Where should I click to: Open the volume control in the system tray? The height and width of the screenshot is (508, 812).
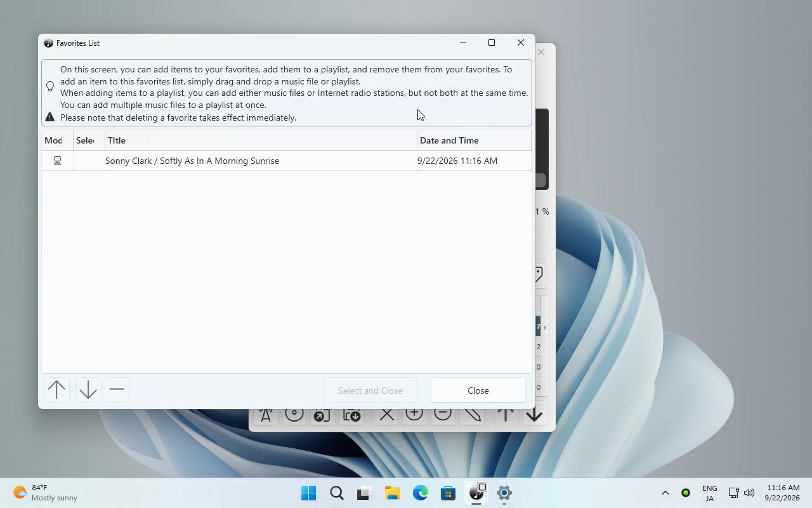(x=749, y=493)
